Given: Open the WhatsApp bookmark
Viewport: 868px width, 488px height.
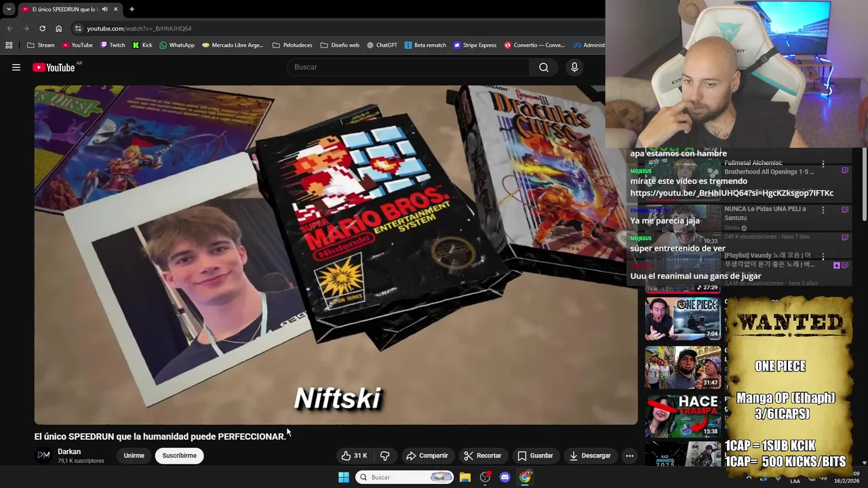Looking at the screenshot, I should (177, 45).
